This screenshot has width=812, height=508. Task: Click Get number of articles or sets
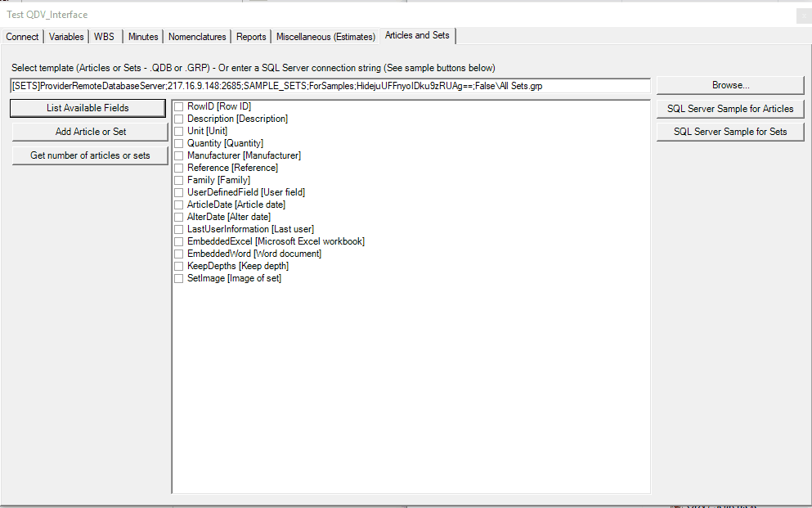90,155
